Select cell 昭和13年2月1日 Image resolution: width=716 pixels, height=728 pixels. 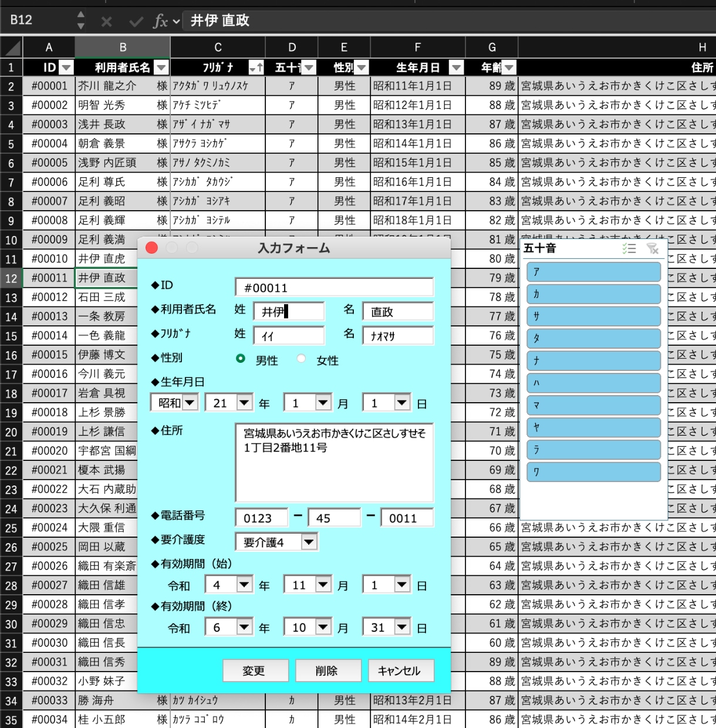pyautogui.click(x=418, y=700)
